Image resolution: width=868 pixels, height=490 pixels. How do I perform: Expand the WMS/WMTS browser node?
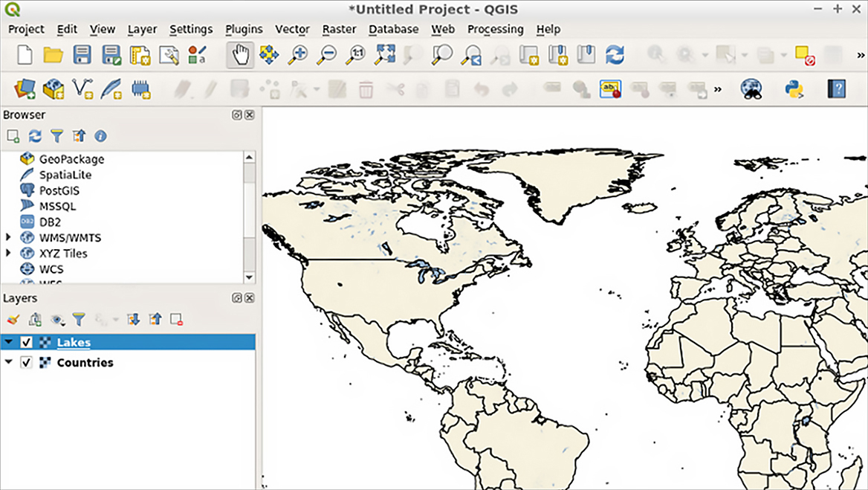pyautogui.click(x=7, y=237)
